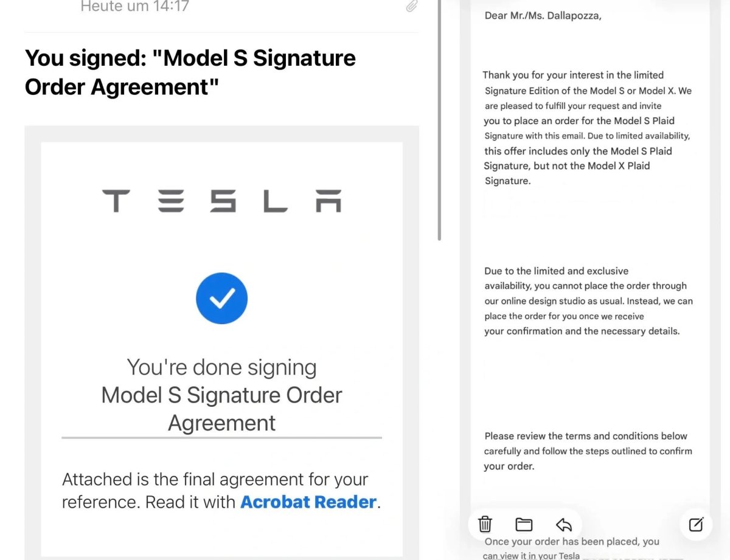The image size is (730, 560).
Task: Tap the reply arrow icon
Action: (564, 524)
